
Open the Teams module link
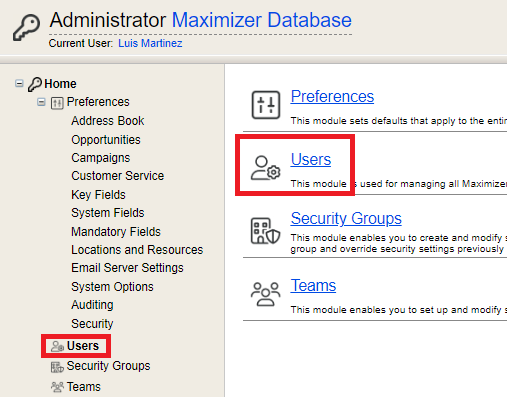click(313, 286)
